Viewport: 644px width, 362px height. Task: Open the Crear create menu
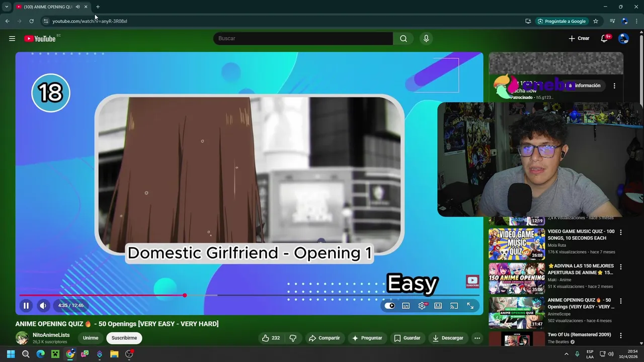pos(579,39)
